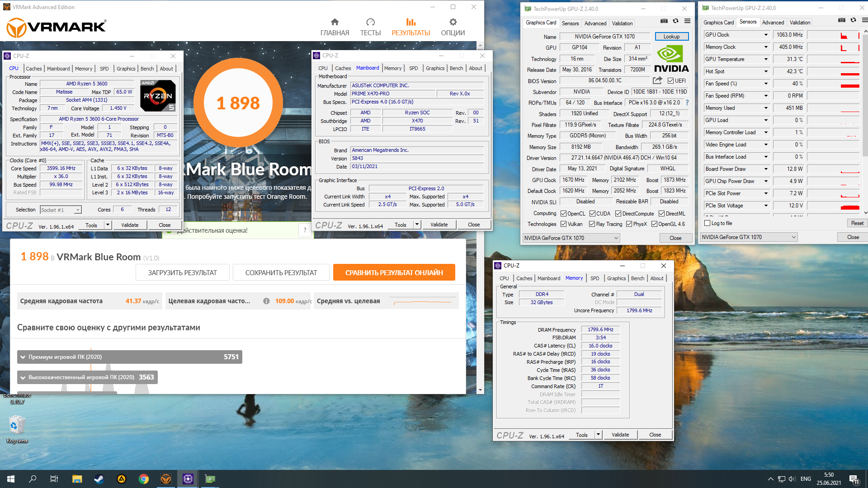Click the ENG input language indicator

pos(806,479)
